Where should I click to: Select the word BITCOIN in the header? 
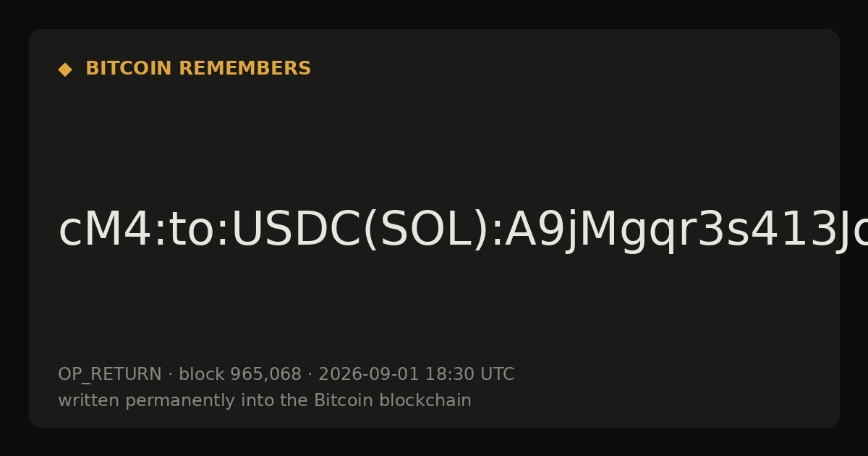click(x=129, y=69)
